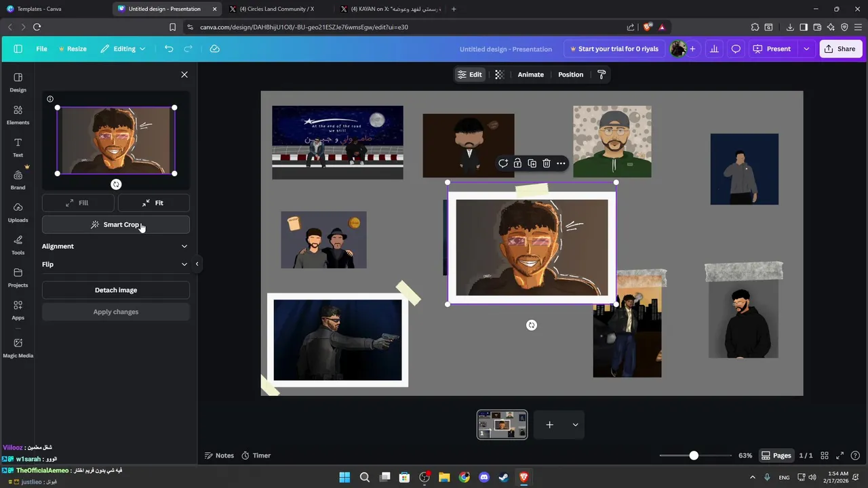
Task: Open the Projects panel
Action: click(18, 277)
